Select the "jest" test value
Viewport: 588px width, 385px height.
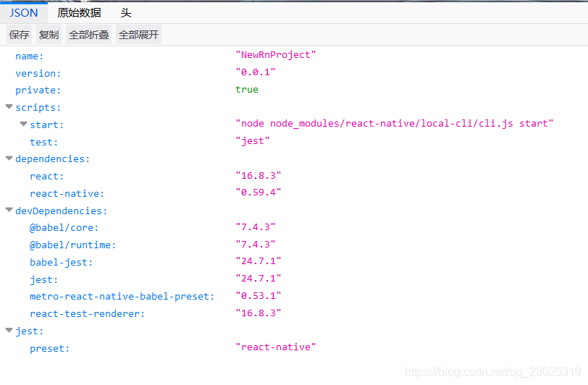[x=253, y=141]
